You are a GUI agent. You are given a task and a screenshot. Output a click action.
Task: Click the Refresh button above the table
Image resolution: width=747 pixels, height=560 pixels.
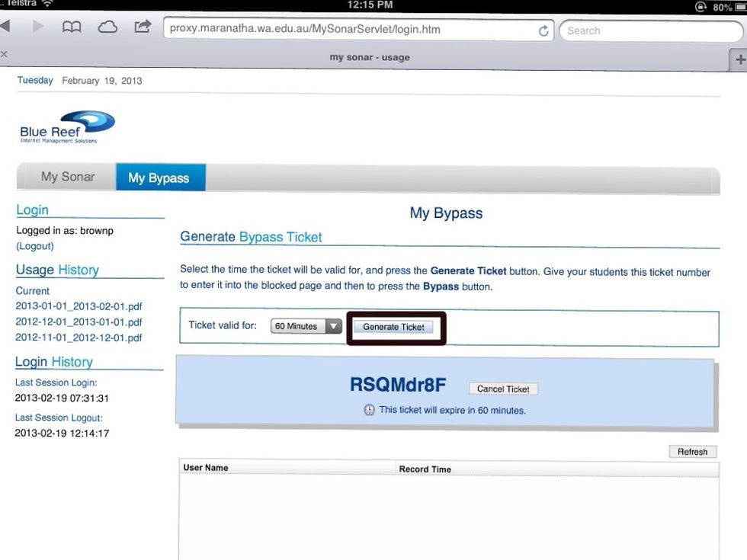point(692,452)
